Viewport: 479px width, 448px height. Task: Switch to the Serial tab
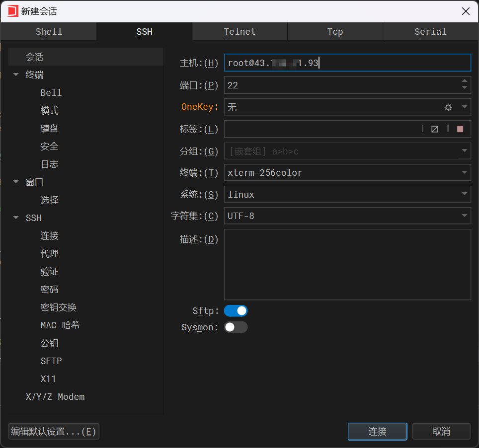point(430,31)
